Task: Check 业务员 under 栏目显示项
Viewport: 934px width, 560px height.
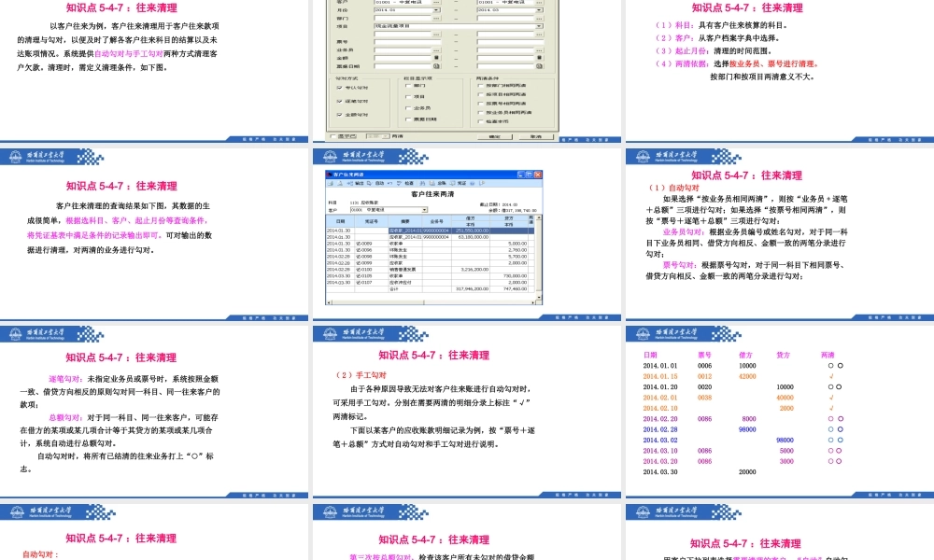Action: point(406,107)
